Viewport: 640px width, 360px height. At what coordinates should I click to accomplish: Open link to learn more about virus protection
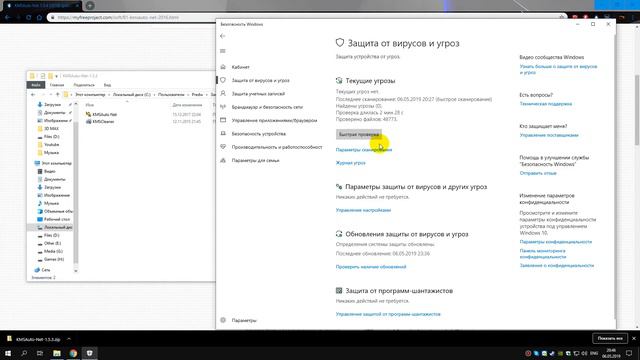[x=558, y=69]
